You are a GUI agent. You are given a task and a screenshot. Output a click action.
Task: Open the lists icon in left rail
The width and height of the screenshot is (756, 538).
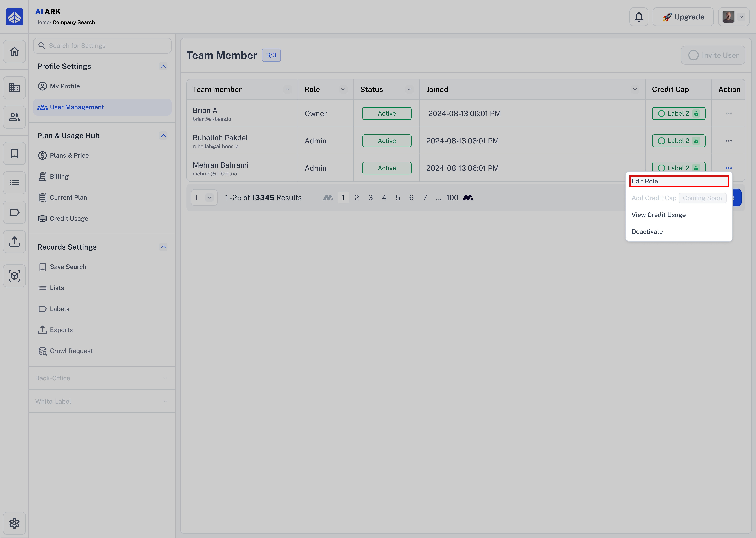[x=14, y=183]
